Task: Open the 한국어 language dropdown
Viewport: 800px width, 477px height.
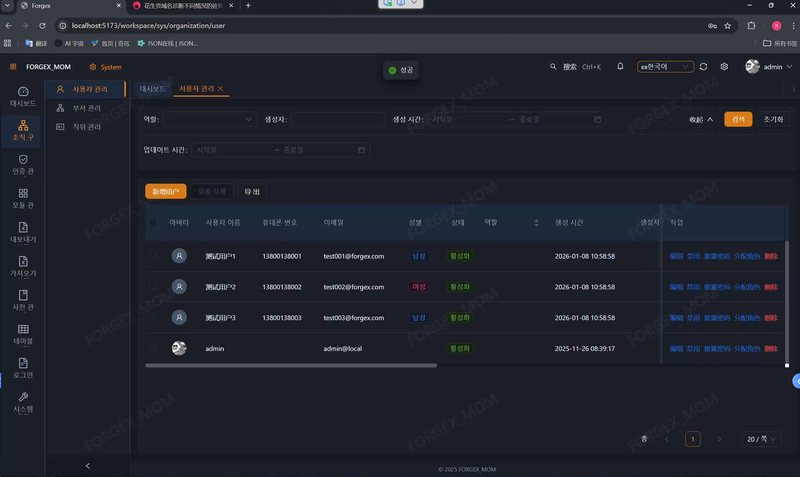Action: [665, 67]
